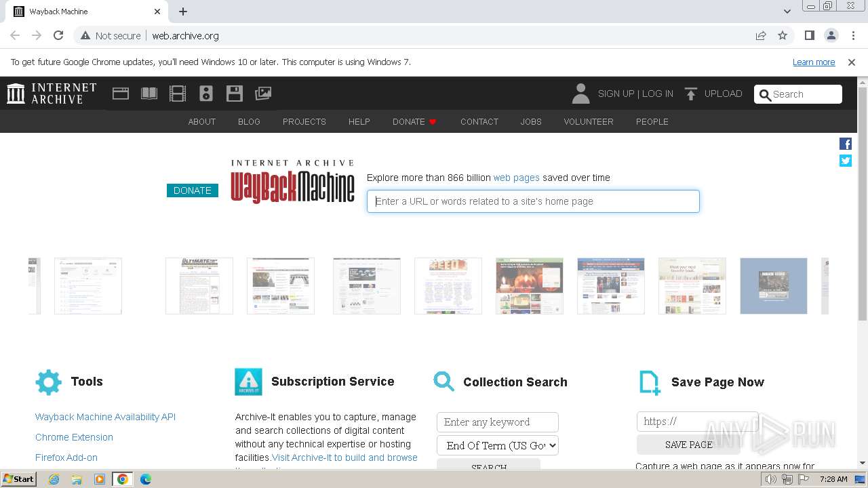Open the PROJECTS menu item

click(304, 122)
